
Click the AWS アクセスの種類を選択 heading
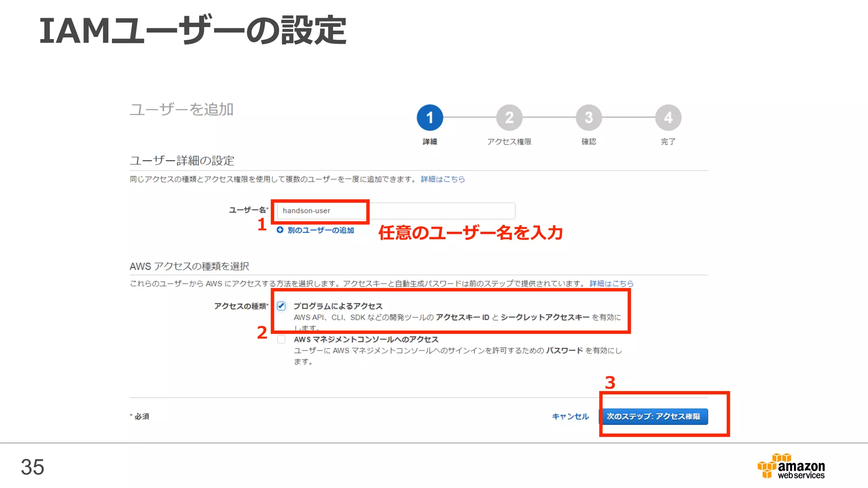click(x=189, y=266)
